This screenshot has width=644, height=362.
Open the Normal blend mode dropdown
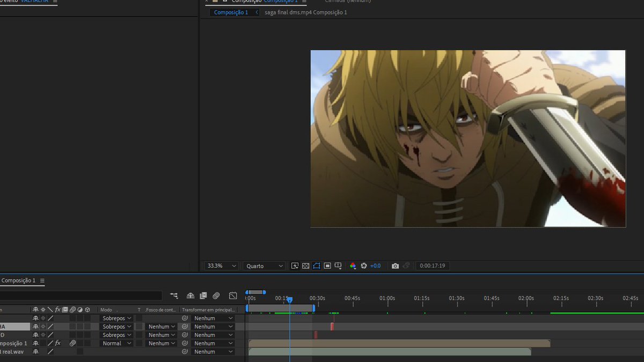click(x=116, y=343)
